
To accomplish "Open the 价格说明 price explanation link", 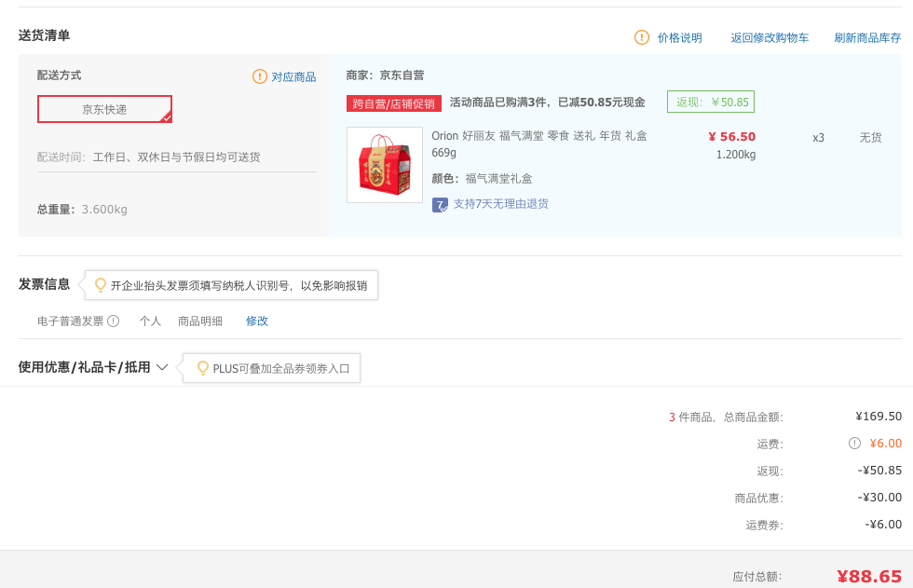I will [679, 38].
